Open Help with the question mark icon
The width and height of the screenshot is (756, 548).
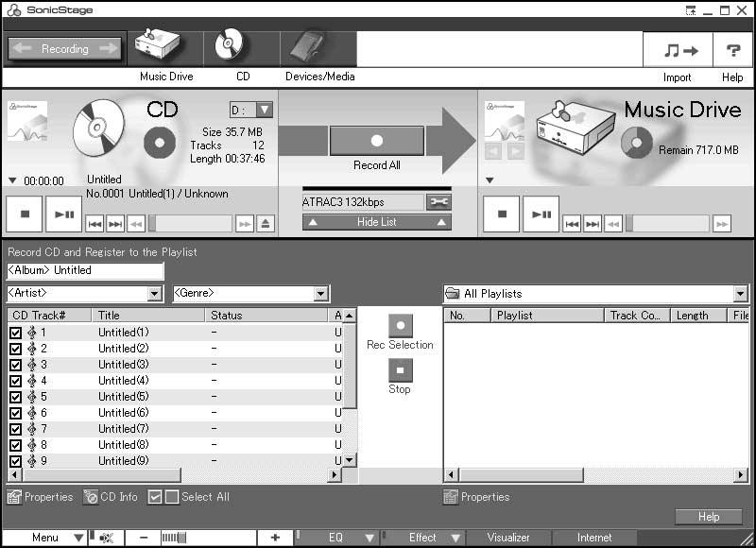(x=733, y=50)
